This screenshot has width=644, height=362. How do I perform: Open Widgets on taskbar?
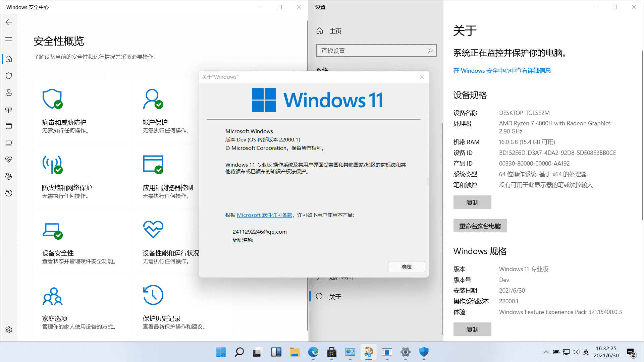click(x=276, y=352)
